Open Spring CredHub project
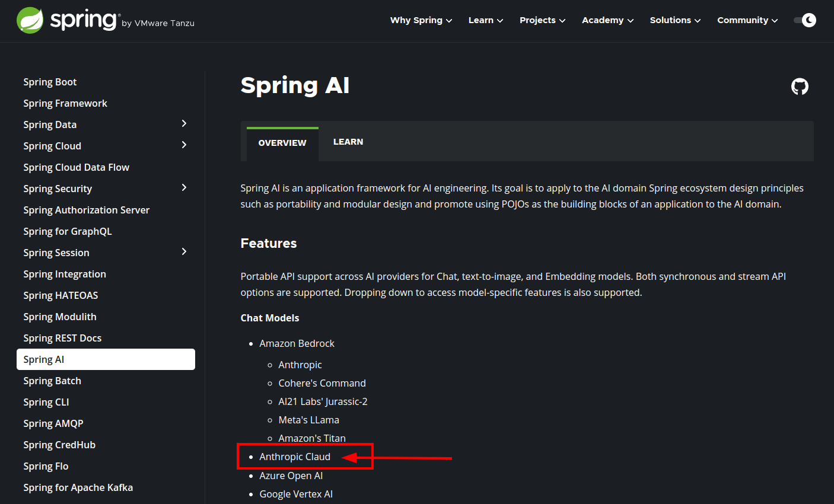Image resolution: width=834 pixels, height=504 pixels. pyautogui.click(x=59, y=445)
